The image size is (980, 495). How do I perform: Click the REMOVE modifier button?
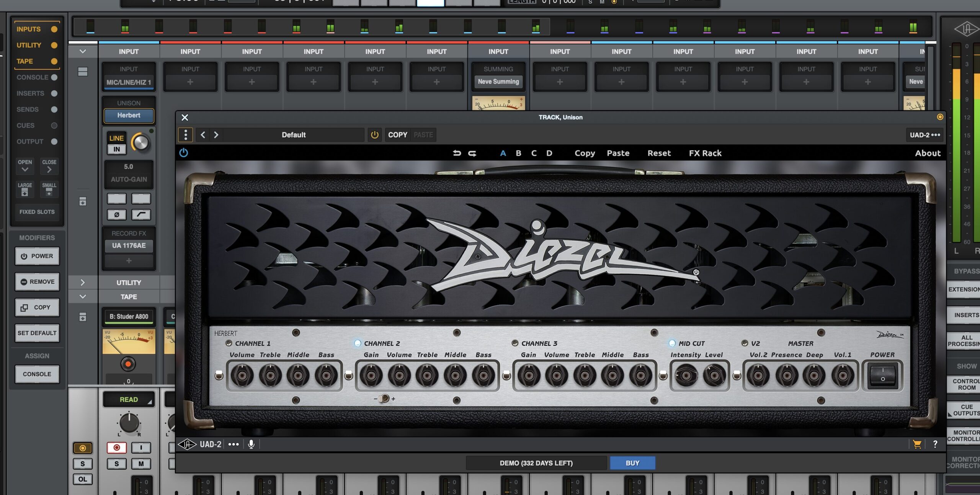(x=37, y=282)
